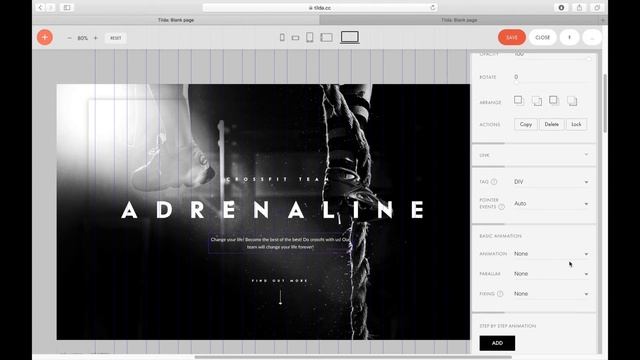Select the ADRENALINE heading on canvas
640x360 pixels.
click(273, 210)
